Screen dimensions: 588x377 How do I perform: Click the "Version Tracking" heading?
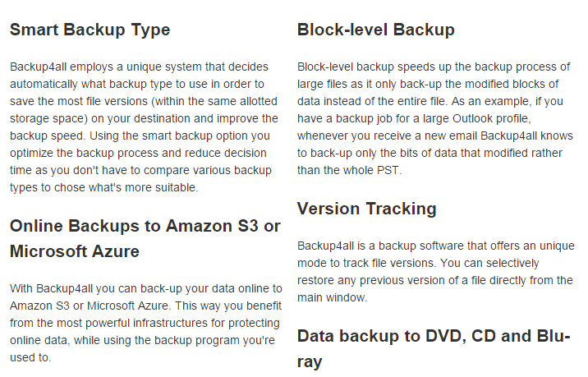[366, 209]
